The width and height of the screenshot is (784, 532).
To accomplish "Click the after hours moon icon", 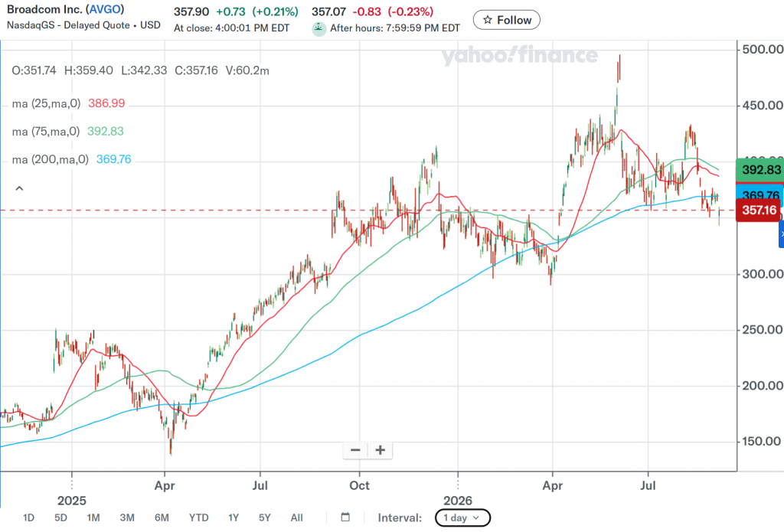I will tap(319, 28).
